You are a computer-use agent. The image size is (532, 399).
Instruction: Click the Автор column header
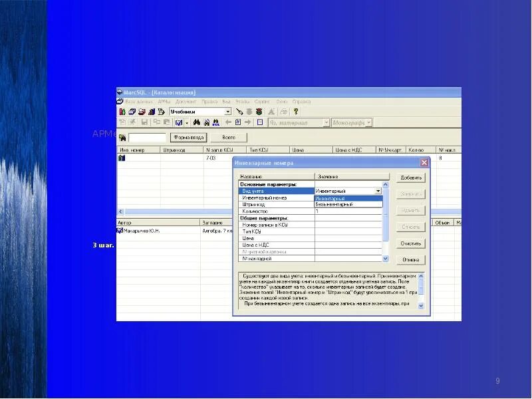click(158, 223)
